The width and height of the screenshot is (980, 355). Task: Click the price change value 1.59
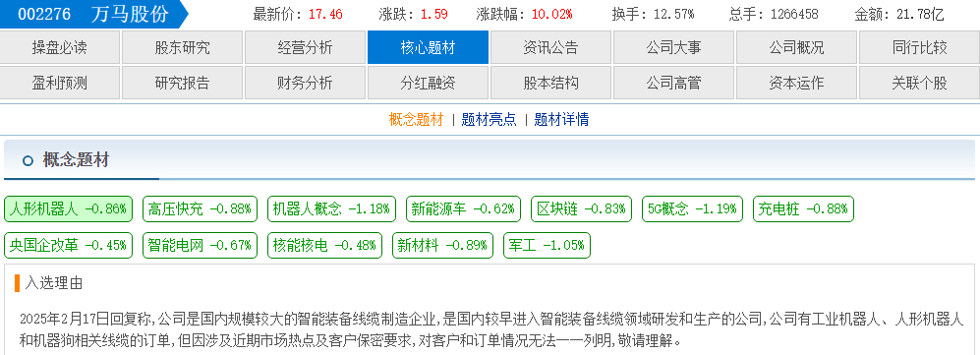[433, 14]
